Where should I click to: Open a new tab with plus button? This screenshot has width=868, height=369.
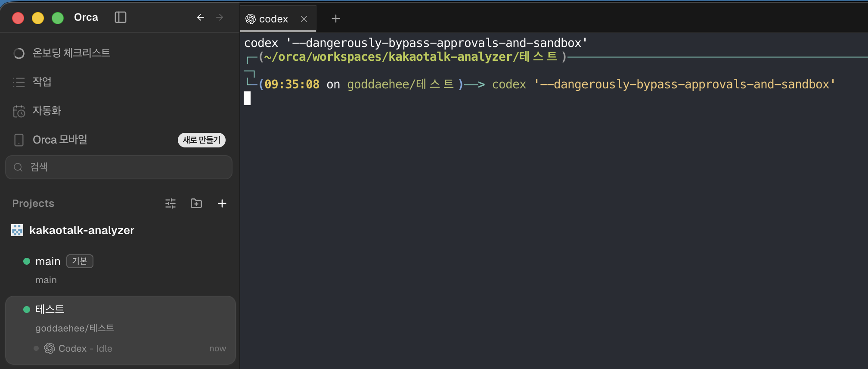pyautogui.click(x=336, y=19)
